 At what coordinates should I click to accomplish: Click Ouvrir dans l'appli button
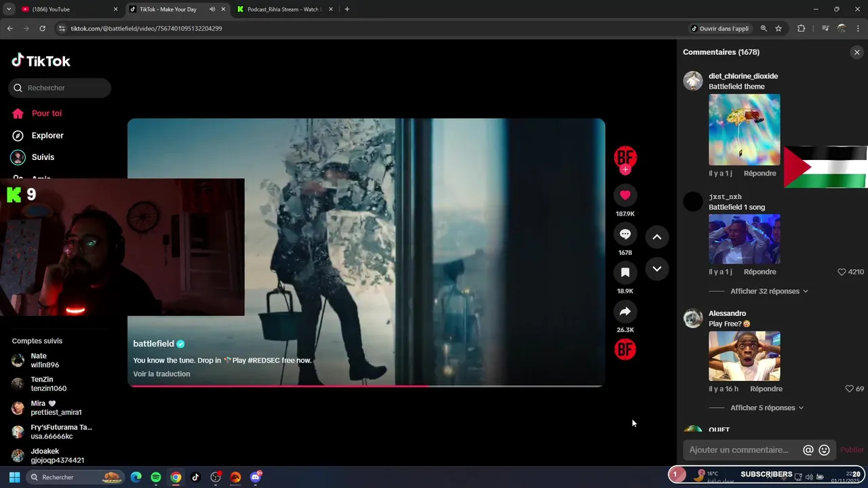(x=719, y=28)
